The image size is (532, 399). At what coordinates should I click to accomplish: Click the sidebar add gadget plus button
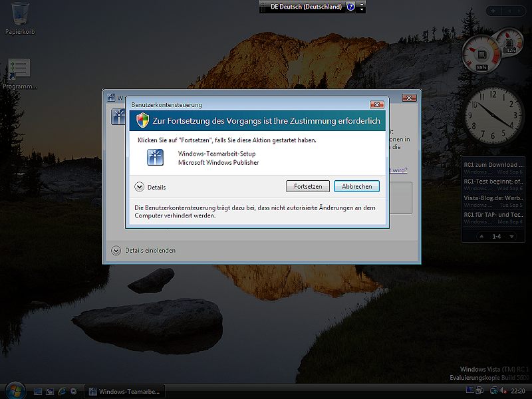[x=492, y=11]
